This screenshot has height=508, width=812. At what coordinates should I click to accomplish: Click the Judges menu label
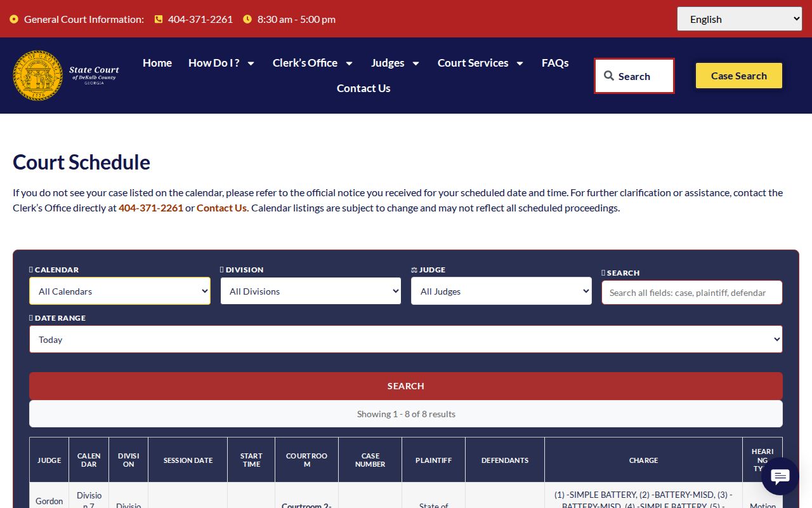click(x=388, y=63)
